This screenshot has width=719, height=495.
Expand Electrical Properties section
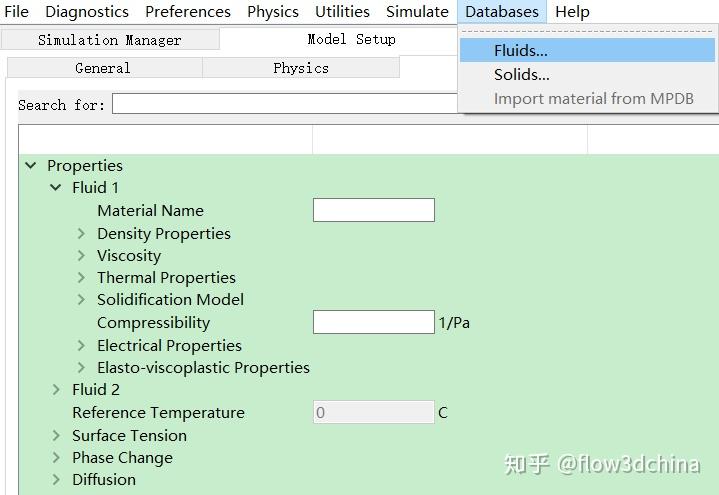tap(82, 346)
